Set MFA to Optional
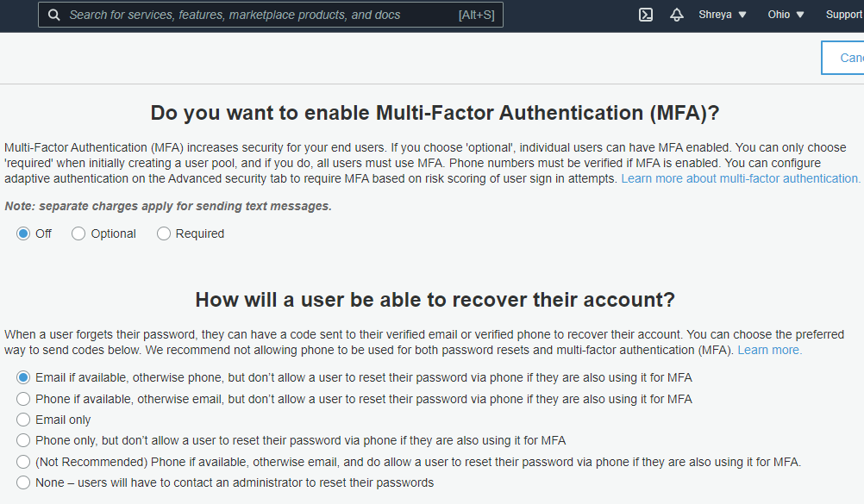The image size is (864, 504). (x=78, y=233)
